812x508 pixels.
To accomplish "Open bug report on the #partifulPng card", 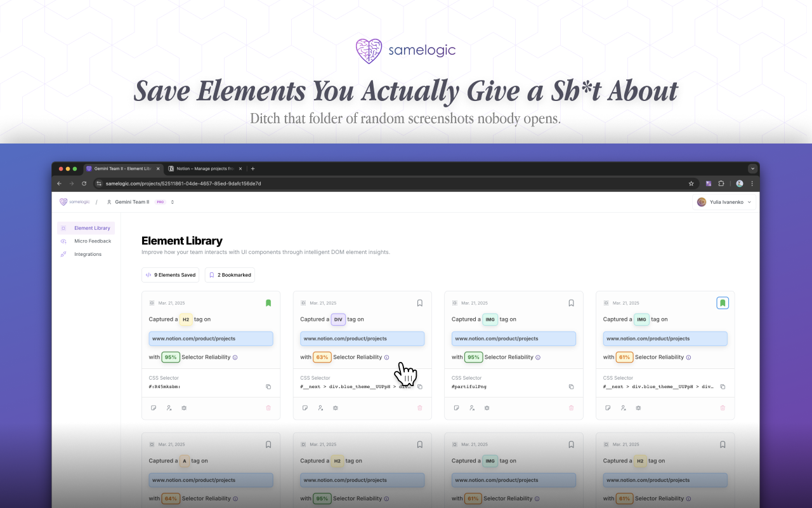I will coord(487,408).
